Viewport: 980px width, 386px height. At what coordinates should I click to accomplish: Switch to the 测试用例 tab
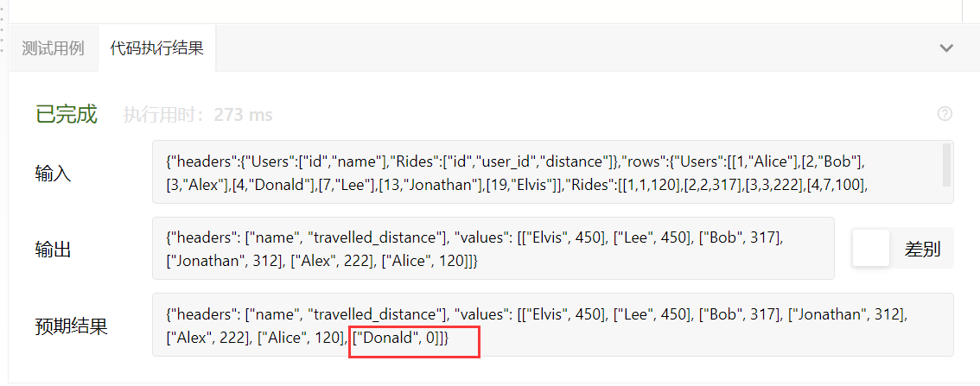[x=53, y=48]
